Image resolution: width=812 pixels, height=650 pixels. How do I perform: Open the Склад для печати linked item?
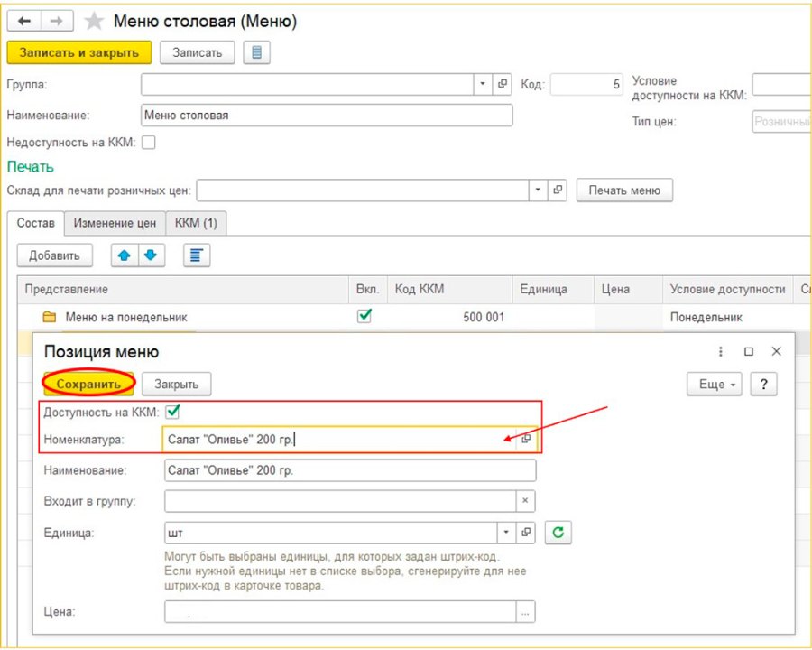tap(558, 190)
